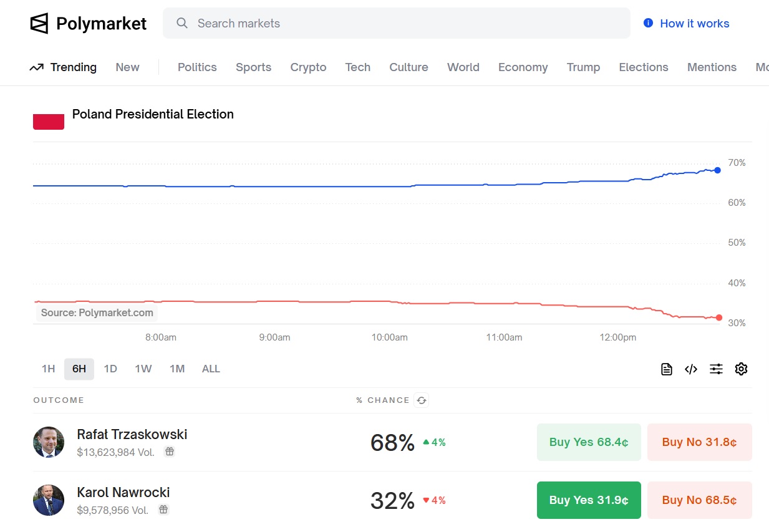This screenshot has width=769, height=532.
Task: Click gift icon under Rafał Trzaskowski
Action: 169,452
